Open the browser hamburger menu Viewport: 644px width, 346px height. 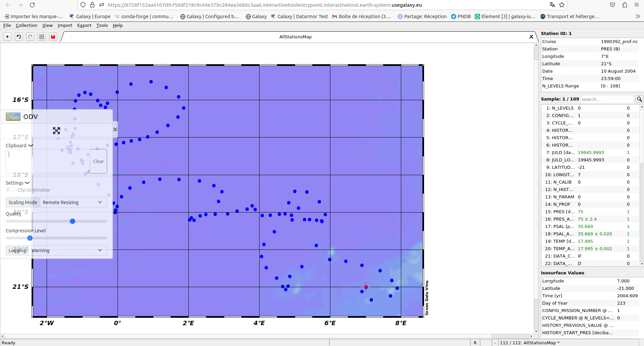(x=637, y=5)
